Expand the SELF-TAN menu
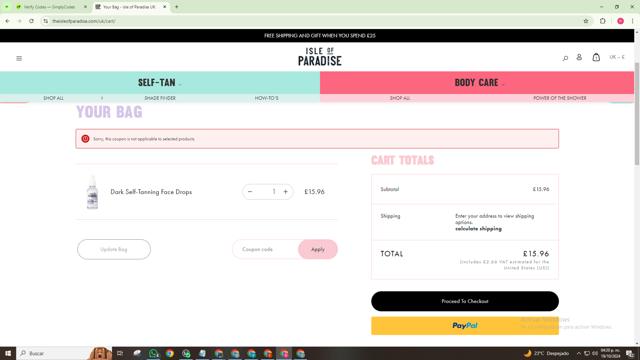Screen dimensions: 640x360 click(160, 82)
